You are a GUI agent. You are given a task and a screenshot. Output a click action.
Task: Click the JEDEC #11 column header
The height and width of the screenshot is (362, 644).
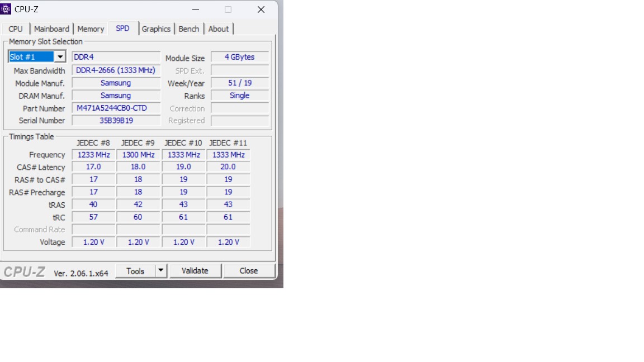228,143
